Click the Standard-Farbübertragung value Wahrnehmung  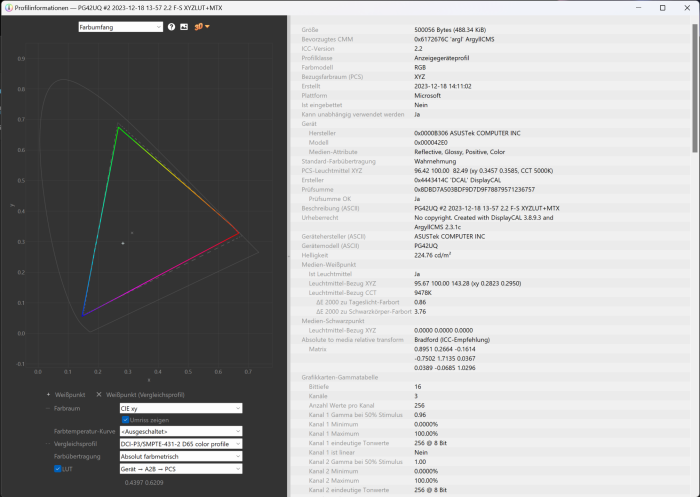[x=435, y=161]
